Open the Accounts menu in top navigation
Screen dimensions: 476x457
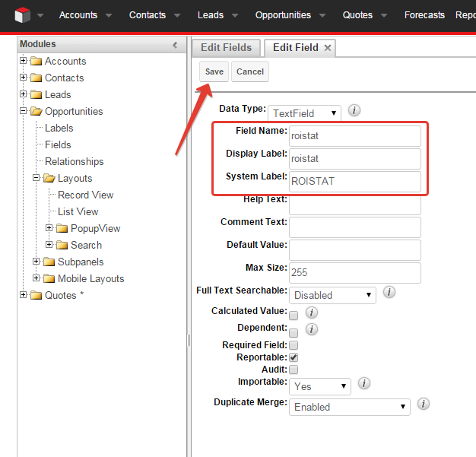click(78, 15)
